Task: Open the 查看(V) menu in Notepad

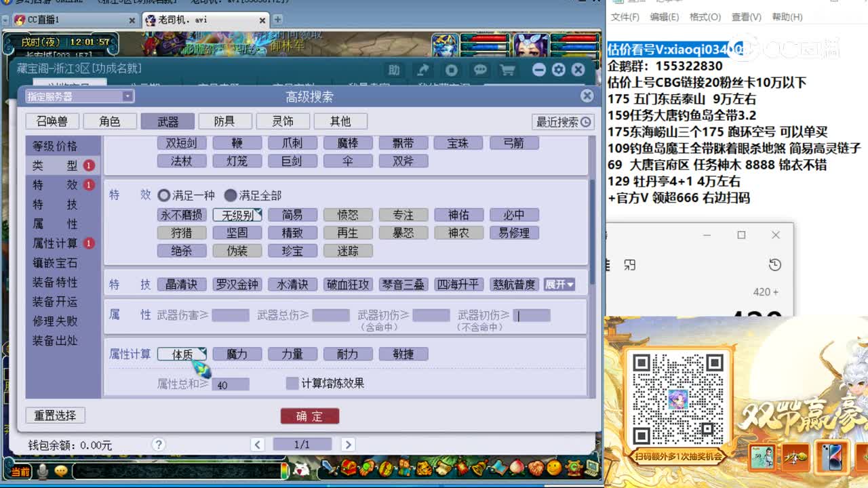Action: [746, 17]
